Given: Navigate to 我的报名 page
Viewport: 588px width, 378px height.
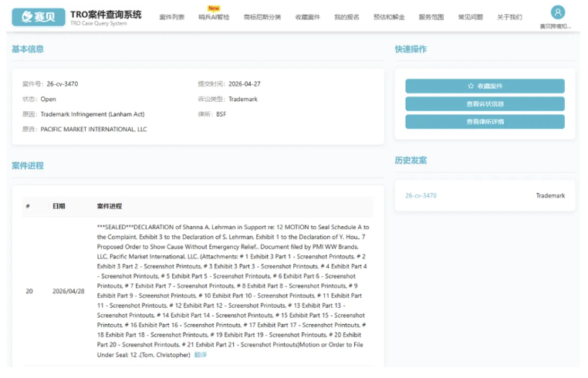Looking at the screenshot, I should click(346, 17).
